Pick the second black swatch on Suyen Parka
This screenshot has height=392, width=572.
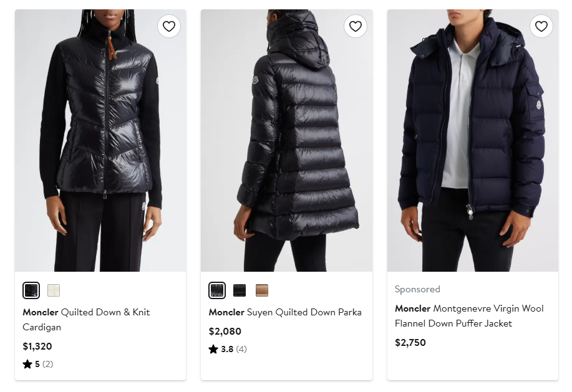point(240,290)
